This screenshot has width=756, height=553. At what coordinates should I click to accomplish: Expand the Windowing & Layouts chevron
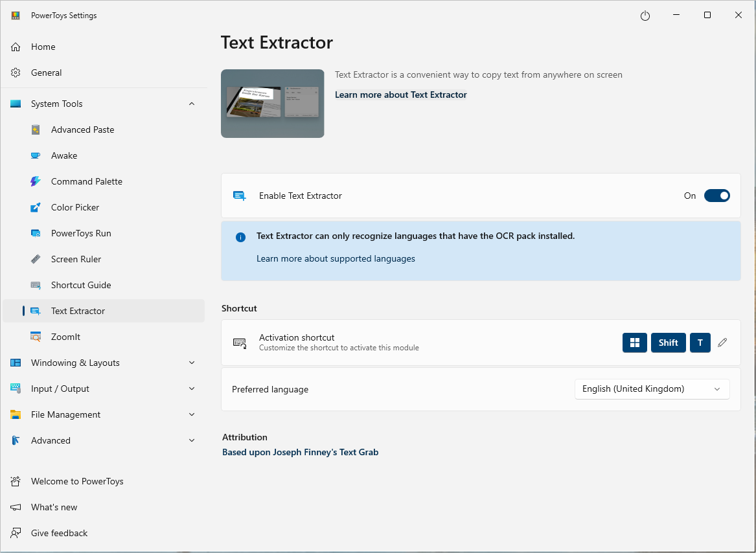click(192, 363)
